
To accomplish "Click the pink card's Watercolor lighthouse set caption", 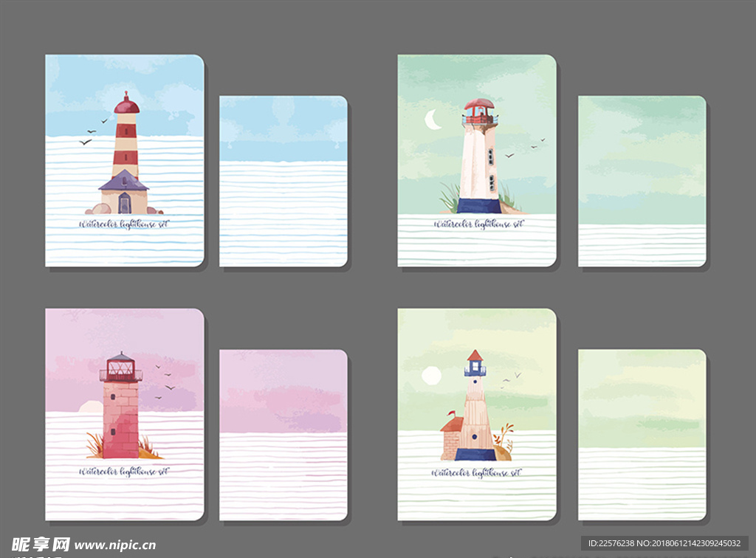I will 117,471.
